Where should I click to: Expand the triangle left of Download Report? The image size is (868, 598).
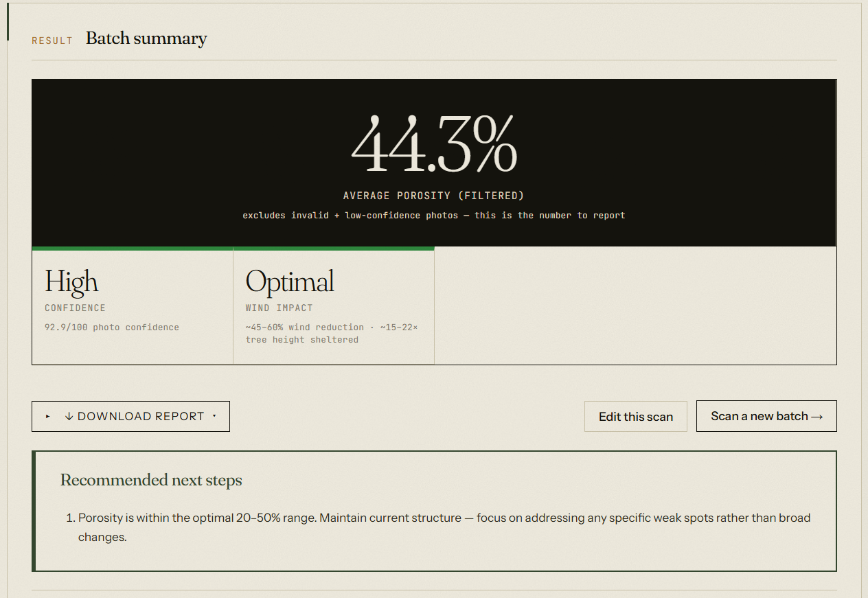48,416
